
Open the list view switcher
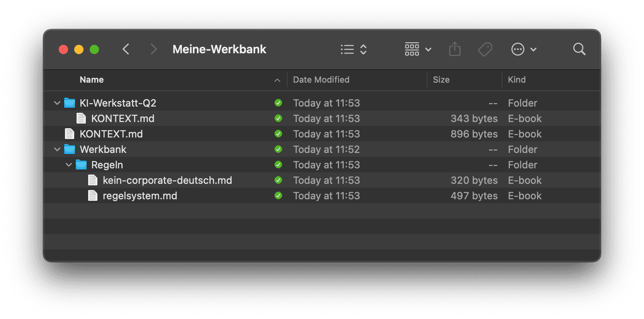pos(353,49)
